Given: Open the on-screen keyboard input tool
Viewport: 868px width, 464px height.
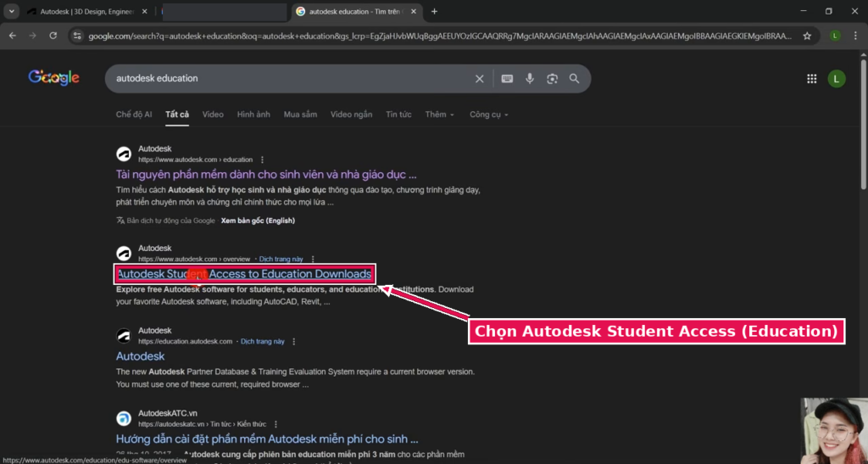Looking at the screenshot, I should [507, 79].
